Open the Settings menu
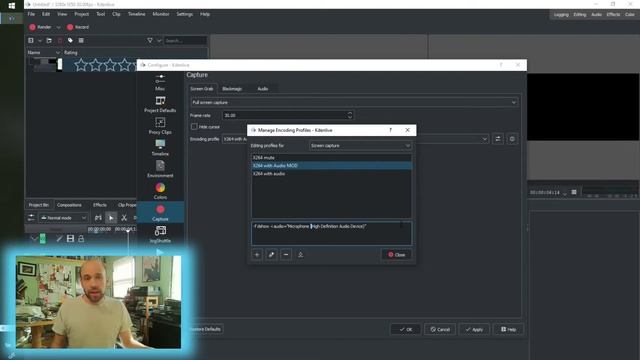The image size is (640, 360). coord(184,14)
